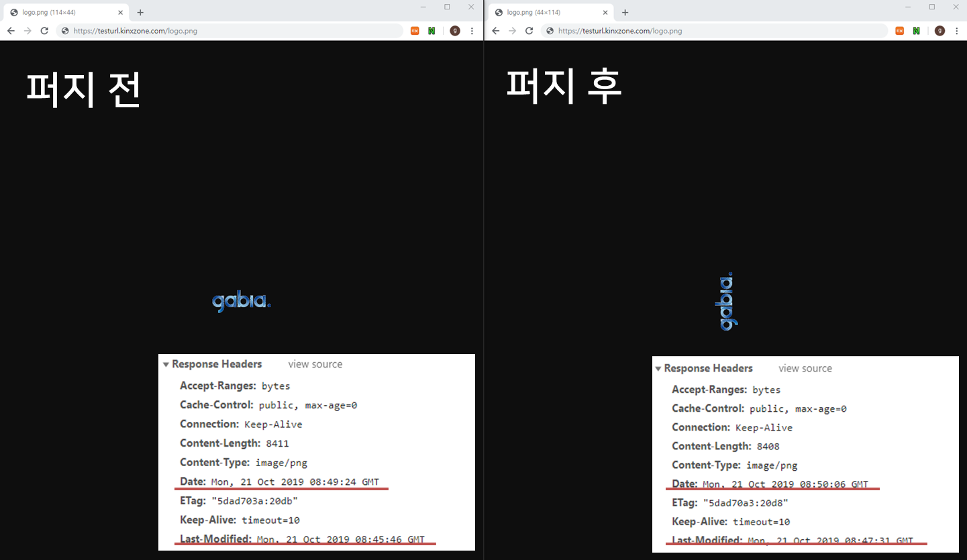
Task: Open Chrome menu dots in left window
Action: pos(472,31)
